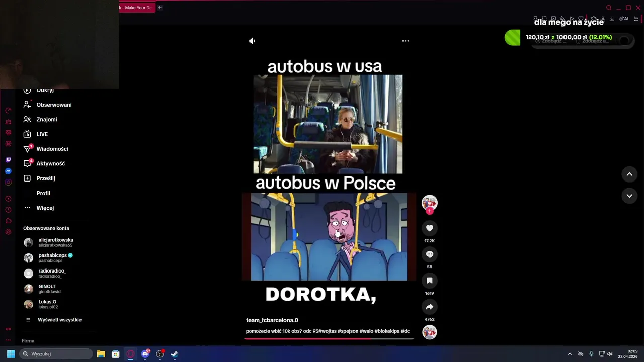The width and height of the screenshot is (644, 362).
Task: Open team_fcbarcelona.0 username link
Action: click(272, 320)
